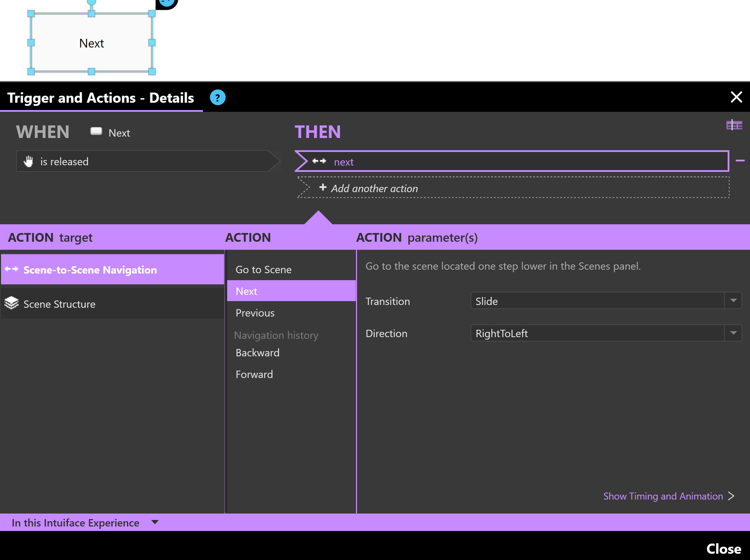
Task: Select Scene Structure target
Action: [x=112, y=304]
